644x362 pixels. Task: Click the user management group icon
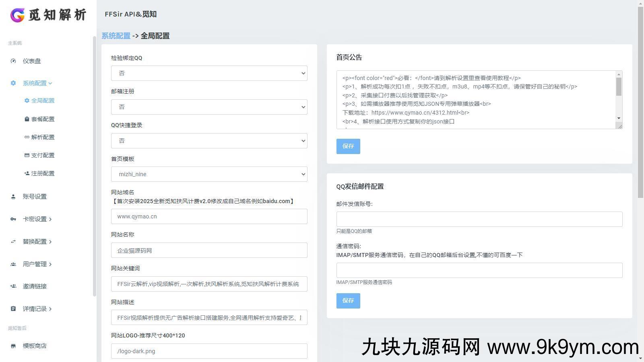[x=13, y=264]
